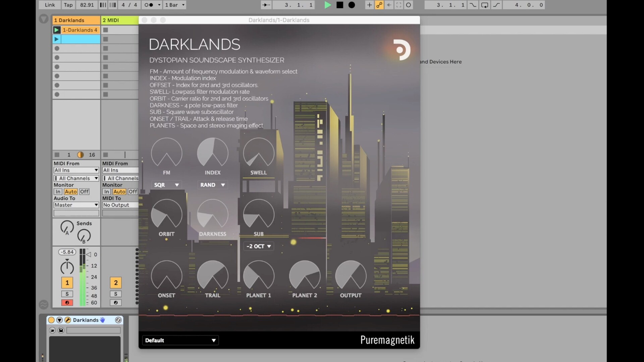Click the FM knob

167,153
